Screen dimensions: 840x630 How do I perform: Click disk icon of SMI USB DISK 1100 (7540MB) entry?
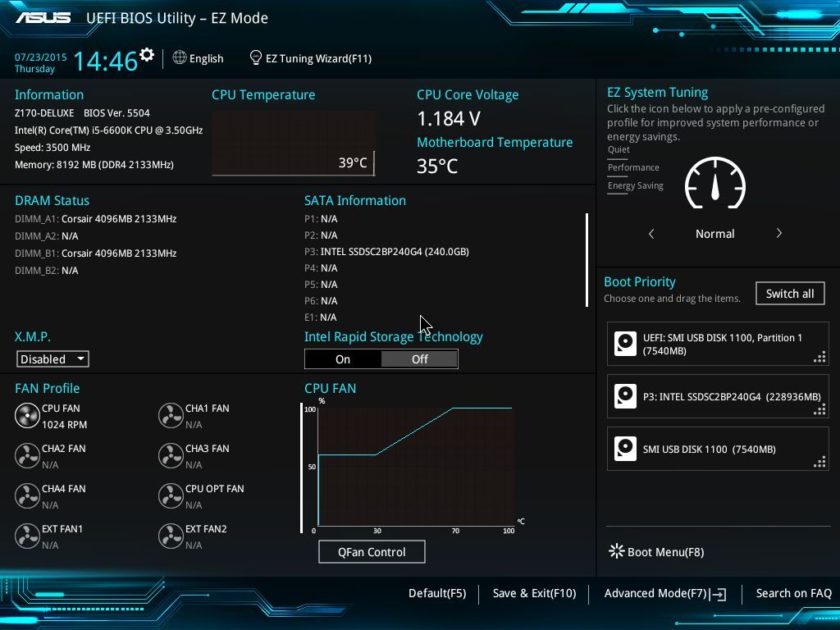(624, 449)
